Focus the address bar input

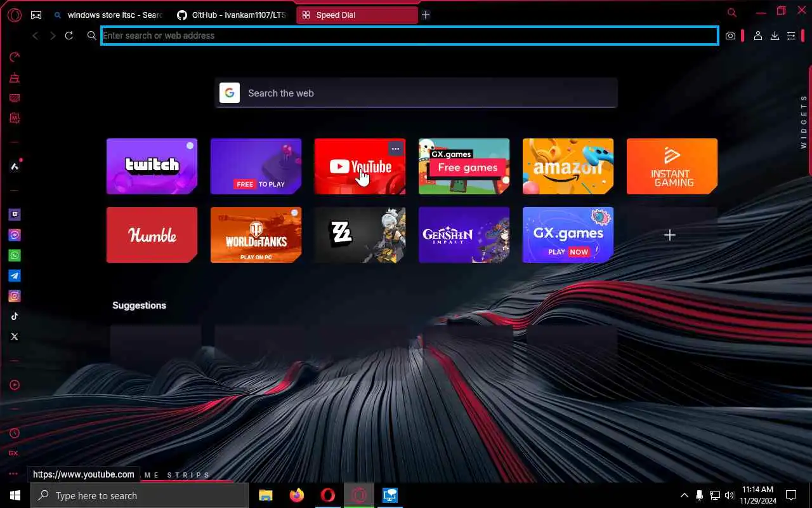(410, 36)
